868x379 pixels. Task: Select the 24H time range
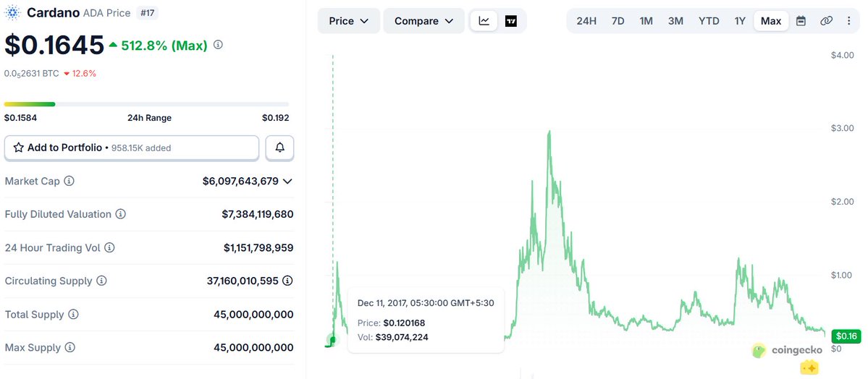pyautogui.click(x=586, y=21)
